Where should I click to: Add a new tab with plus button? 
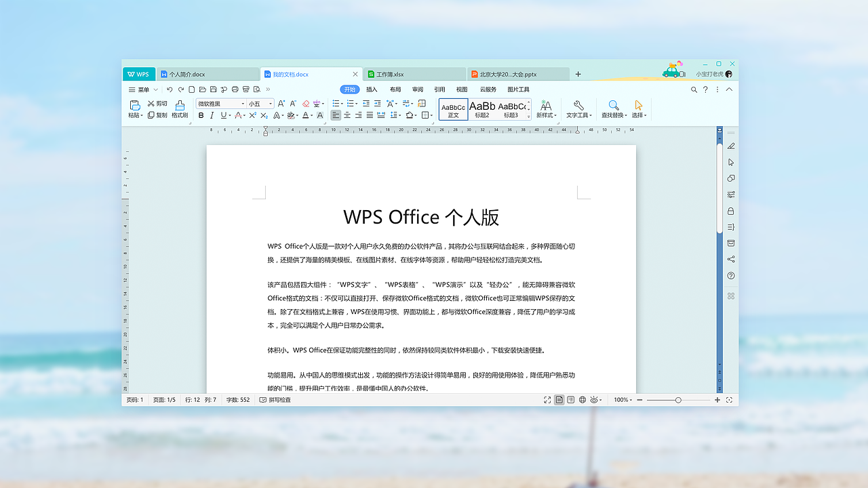click(x=578, y=74)
